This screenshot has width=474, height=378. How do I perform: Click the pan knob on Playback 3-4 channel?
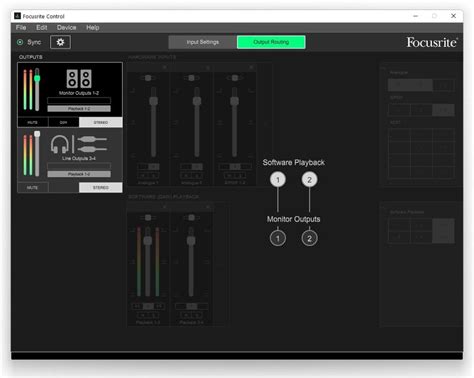click(x=191, y=218)
